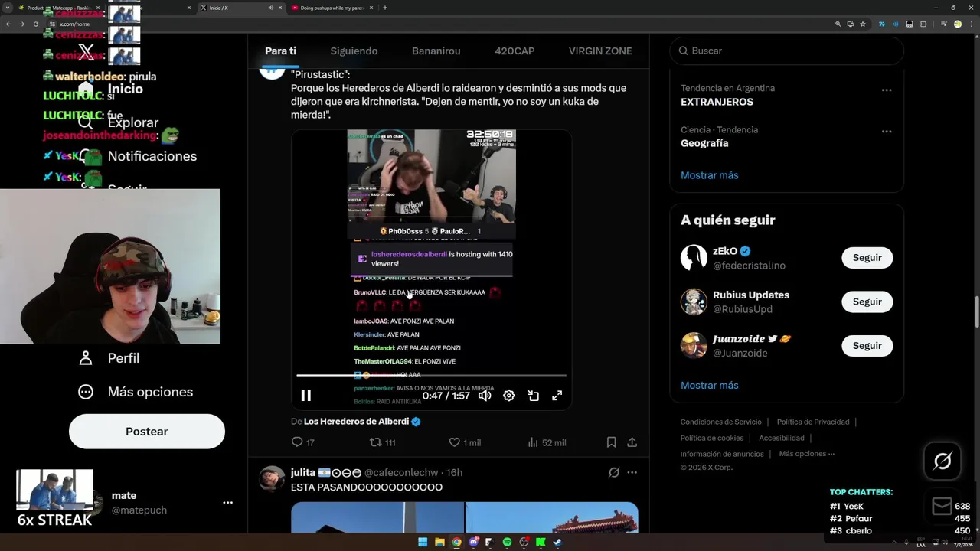Open Notificaciones in sidebar
Image resolution: width=980 pixels, height=551 pixels.
[138, 156]
